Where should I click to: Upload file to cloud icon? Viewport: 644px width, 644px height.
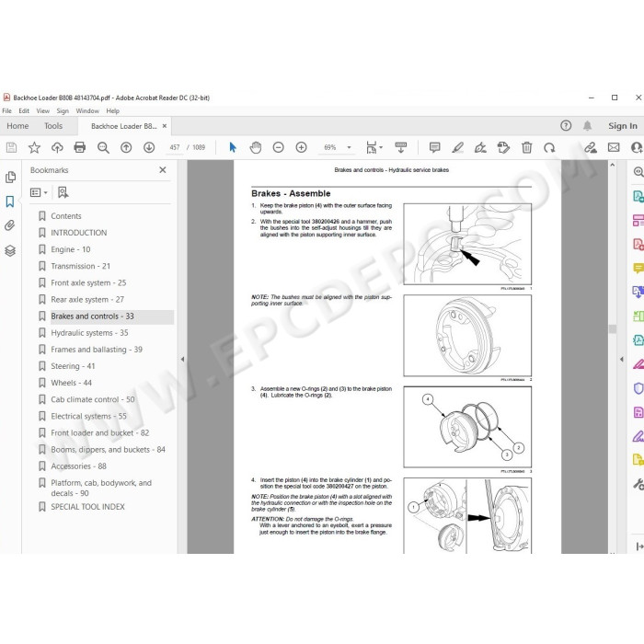pyautogui.click(x=57, y=147)
